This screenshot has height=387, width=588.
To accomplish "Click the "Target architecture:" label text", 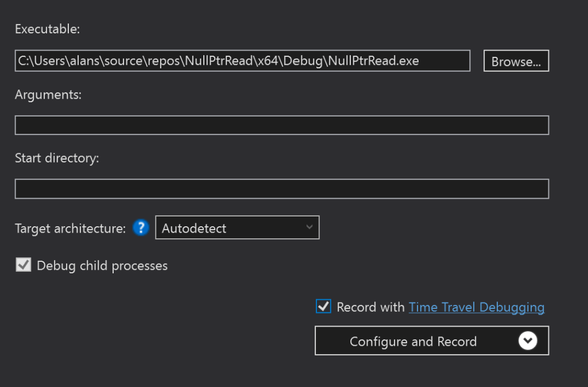I will 70,229.
